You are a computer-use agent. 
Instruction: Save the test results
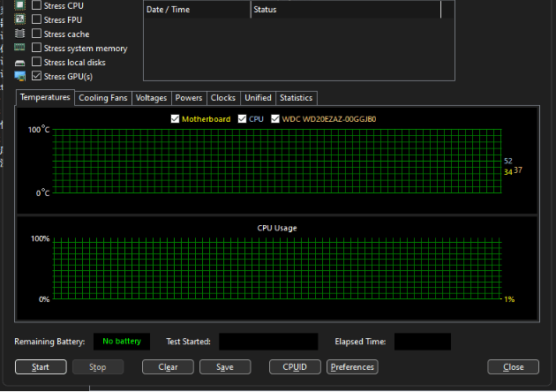tap(225, 366)
